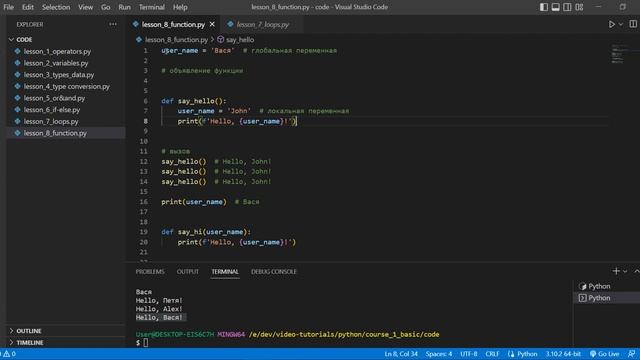Switch to DEBUG CONSOLE panel tab
This screenshot has height=360, width=640.
click(x=274, y=271)
